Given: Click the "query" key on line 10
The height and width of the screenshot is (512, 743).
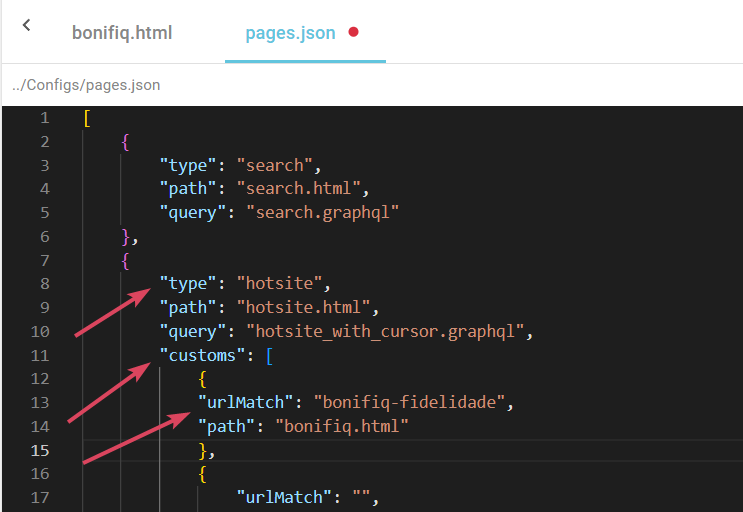Looking at the screenshot, I should click(193, 331).
